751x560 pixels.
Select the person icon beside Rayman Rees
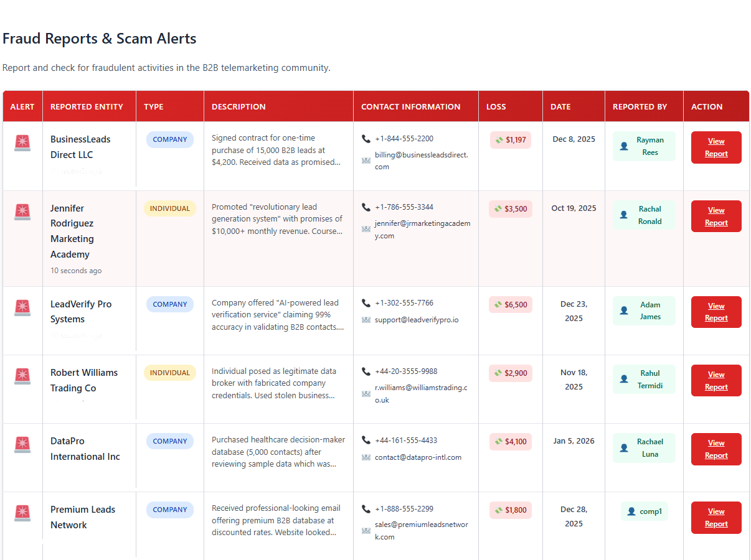[624, 146]
